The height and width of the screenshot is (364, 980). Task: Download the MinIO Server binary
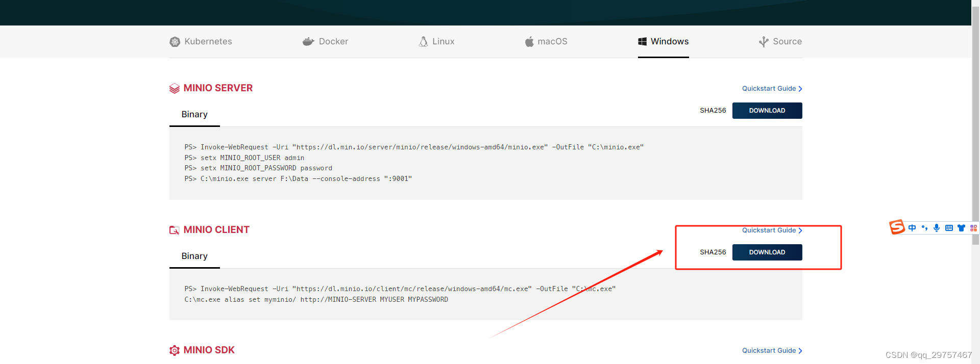[767, 111]
